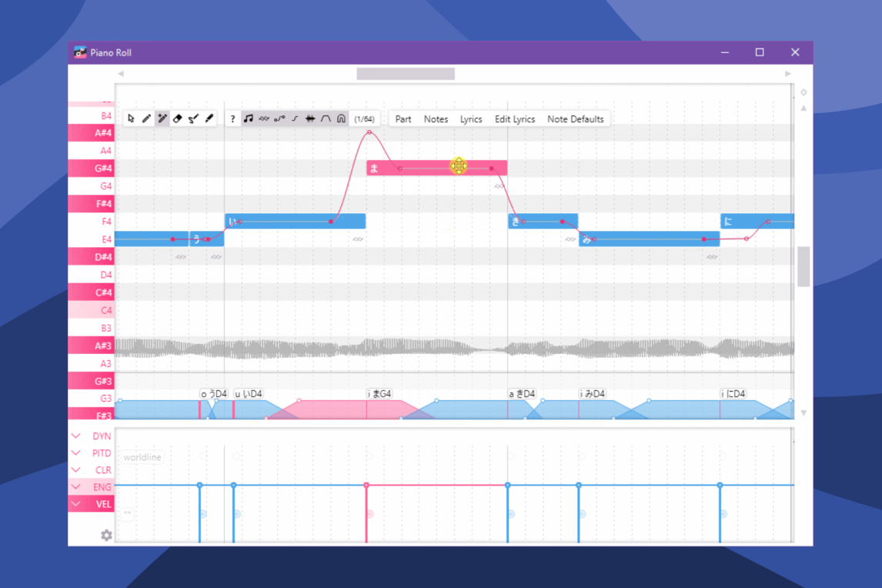Toggle the wavy vibrato display icon
The width and height of the screenshot is (882, 588).
click(264, 118)
